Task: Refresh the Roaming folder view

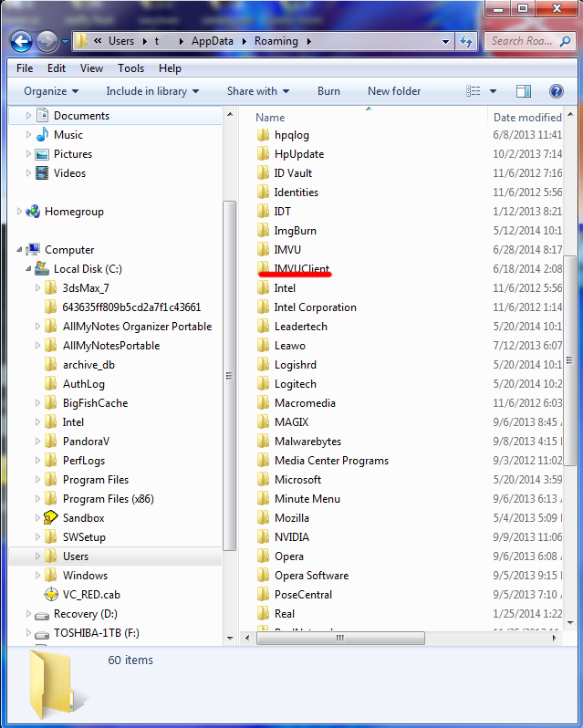Action: pyautogui.click(x=466, y=41)
